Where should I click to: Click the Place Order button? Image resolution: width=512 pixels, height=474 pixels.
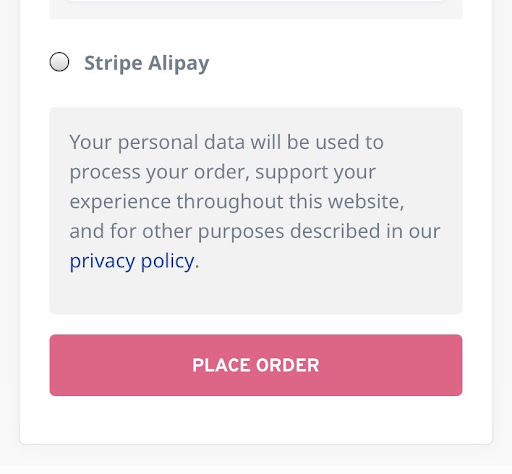(x=256, y=365)
